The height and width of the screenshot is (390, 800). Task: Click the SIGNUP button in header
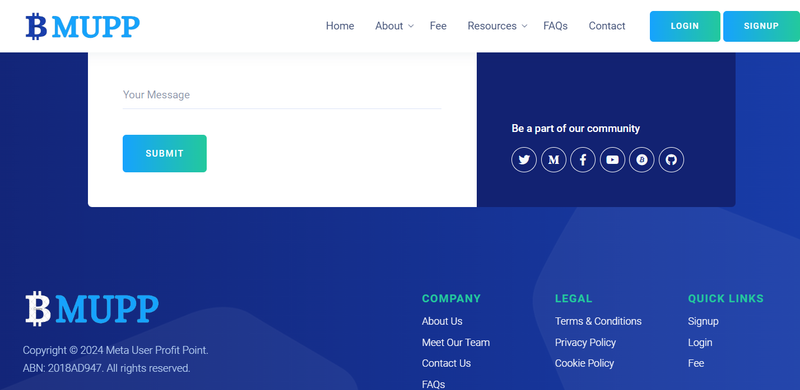coord(761,26)
